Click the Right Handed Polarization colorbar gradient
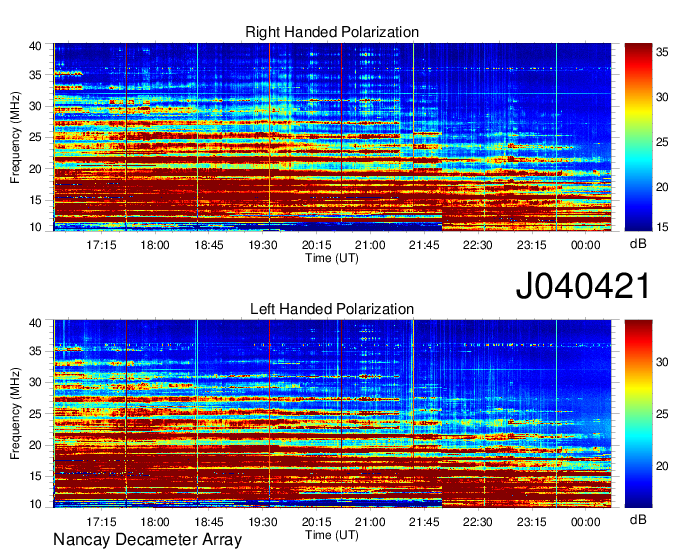The image size is (680, 552). pyautogui.click(x=638, y=137)
